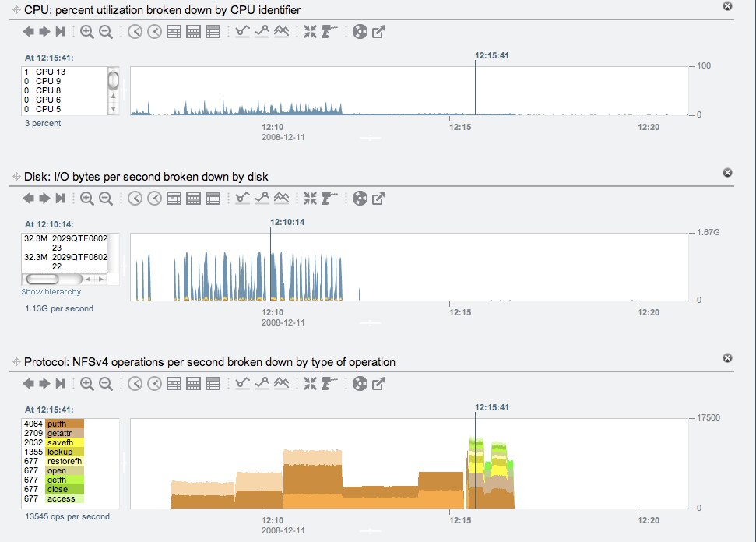
Task: Click the 12:10:14 time marker on the Disk graph
Action: tap(287, 222)
